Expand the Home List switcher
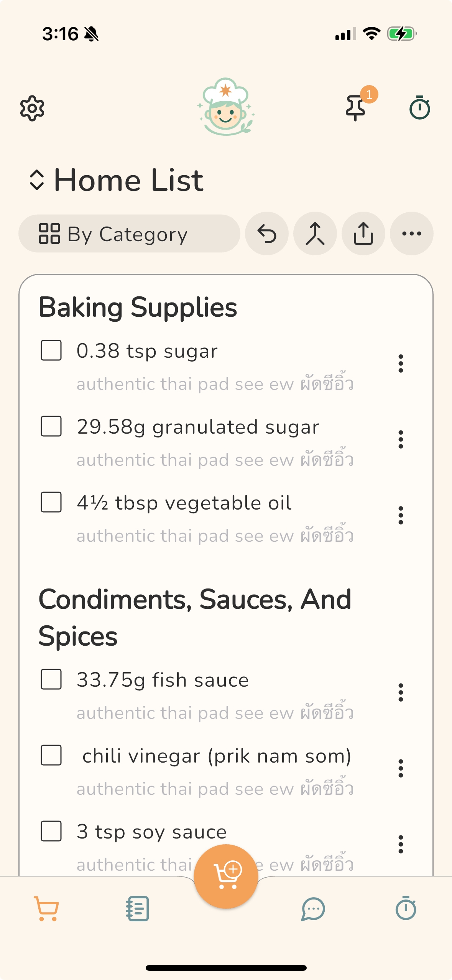This screenshot has width=452, height=980. click(37, 180)
